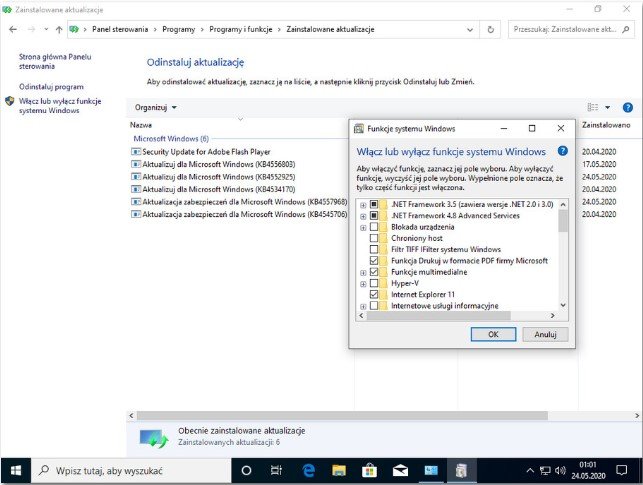This screenshot has width=643, height=485.
Task: Open notification center icon
Action: click(622, 471)
